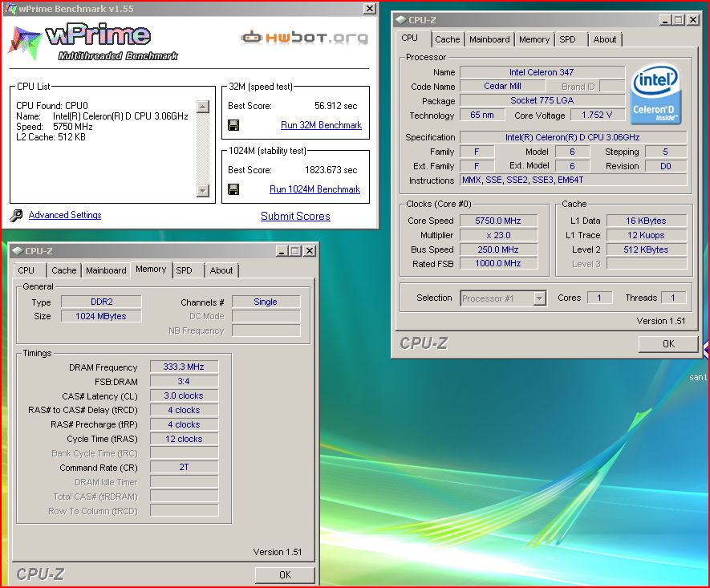Click the 56.912 sec best score
Screen dimensions: 710x588
tap(335, 106)
